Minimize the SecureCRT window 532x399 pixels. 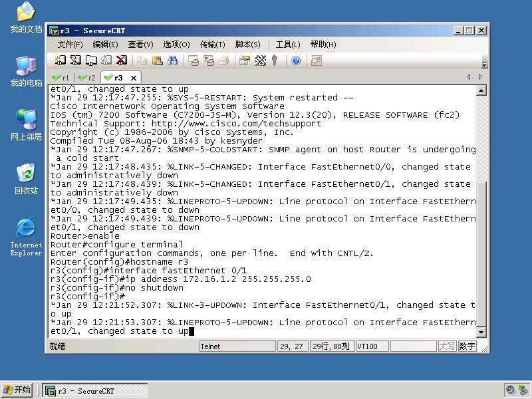coord(458,31)
